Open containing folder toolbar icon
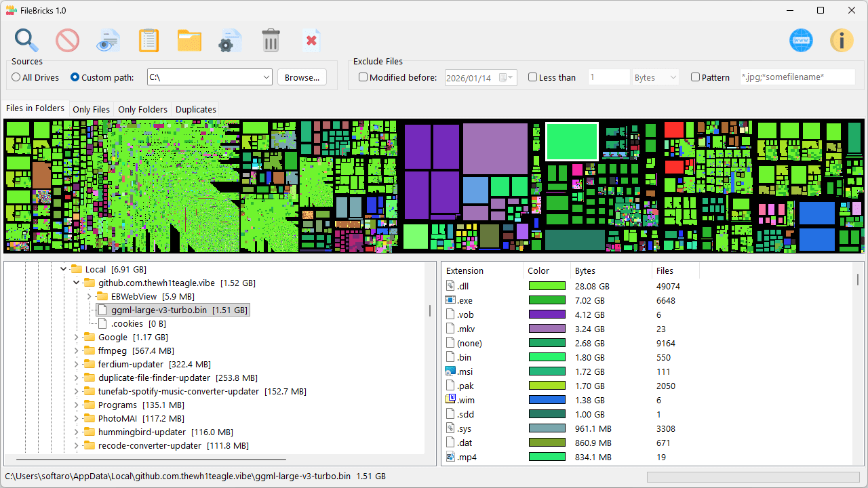Screen dimensions: 868x488 [x=190, y=41]
